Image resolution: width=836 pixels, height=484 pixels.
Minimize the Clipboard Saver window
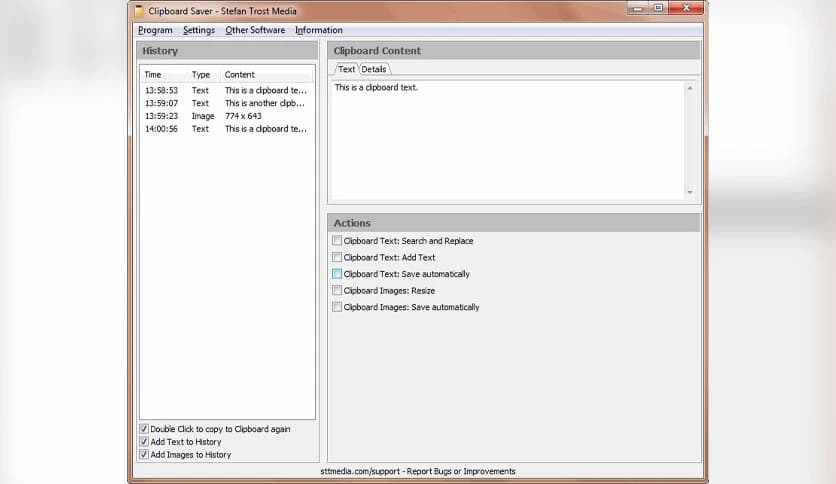(x=638, y=8)
